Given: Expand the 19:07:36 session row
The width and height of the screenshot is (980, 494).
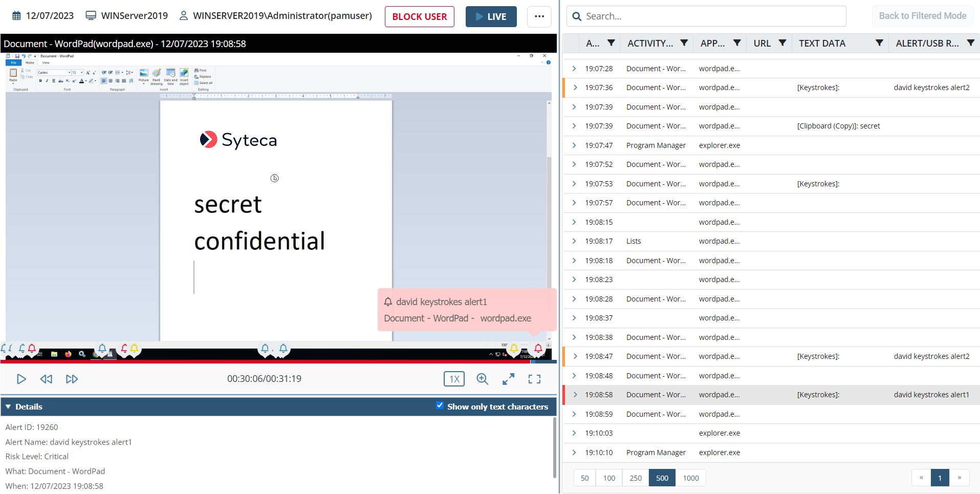Looking at the screenshot, I should click(x=575, y=88).
